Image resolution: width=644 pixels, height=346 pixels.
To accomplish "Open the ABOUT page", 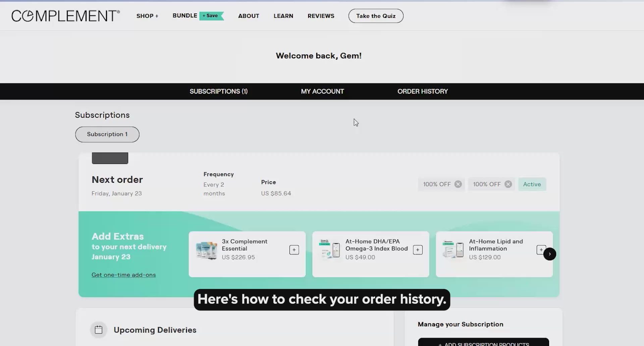I will tap(249, 16).
